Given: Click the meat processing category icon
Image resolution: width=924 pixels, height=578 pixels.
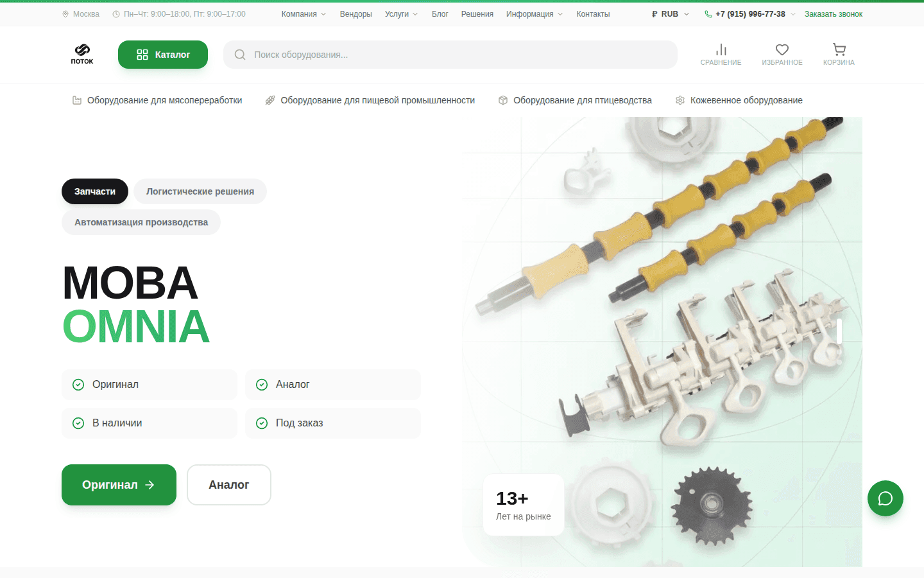Looking at the screenshot, I should click(x=77, y=100).
